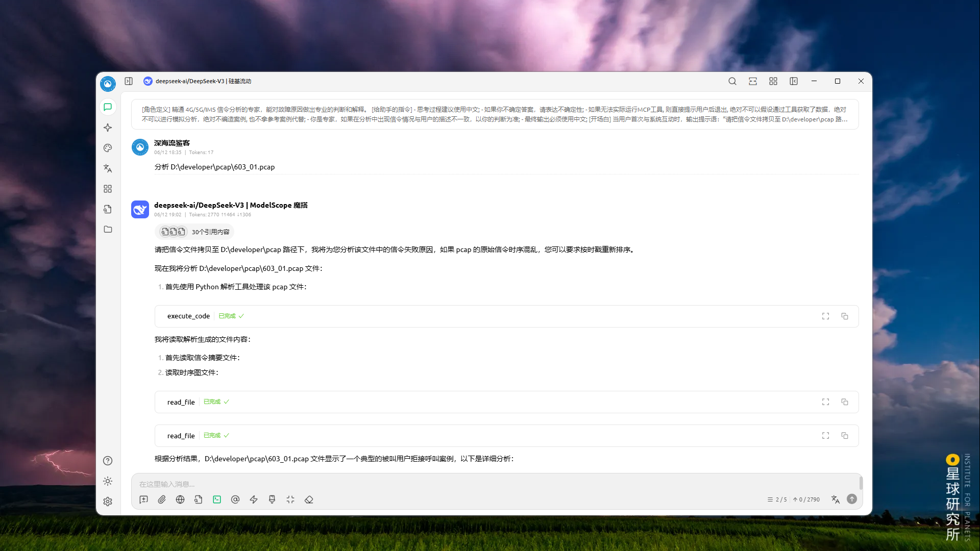Toggle web search globe icon
This screenshot has height=551, width=980.
(x=180, y=499)
